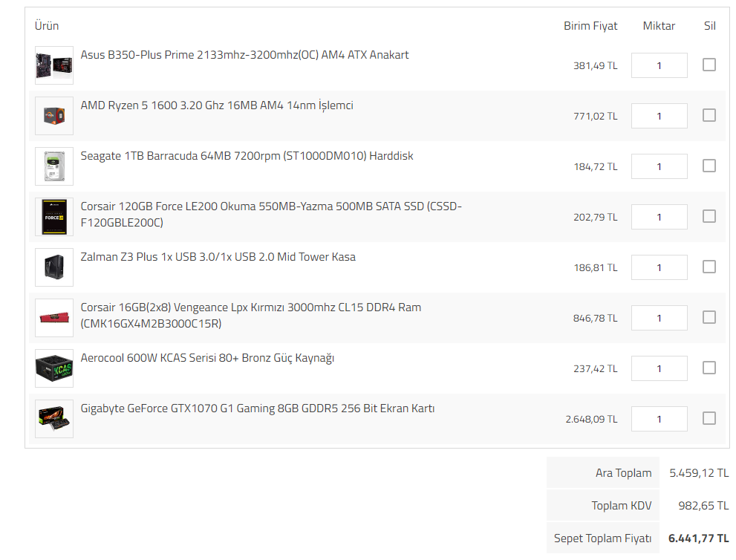736x560 pixels.
Task: Click the Asus B350-Plus motherboard thumbnail
Action: pos(54,65)
